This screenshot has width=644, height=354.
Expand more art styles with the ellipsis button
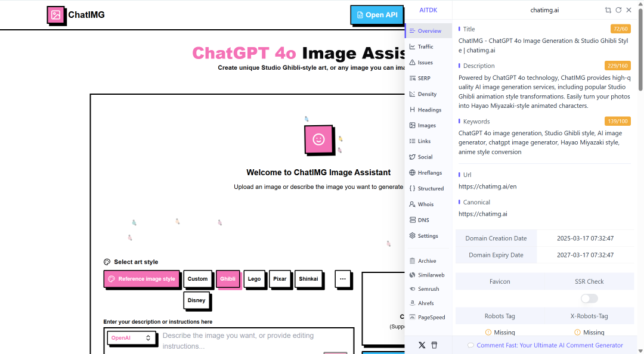click(x=342, y=279)
